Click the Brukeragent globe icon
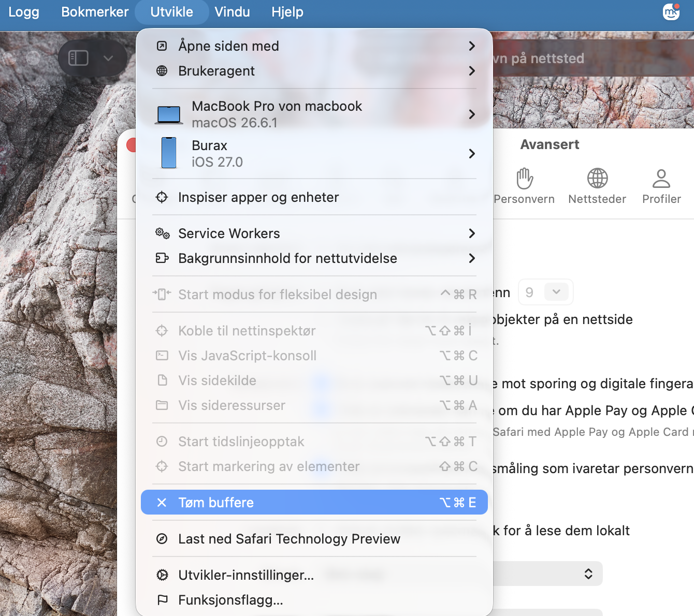This screenshot has height=616, width=694. click(162, 71)
